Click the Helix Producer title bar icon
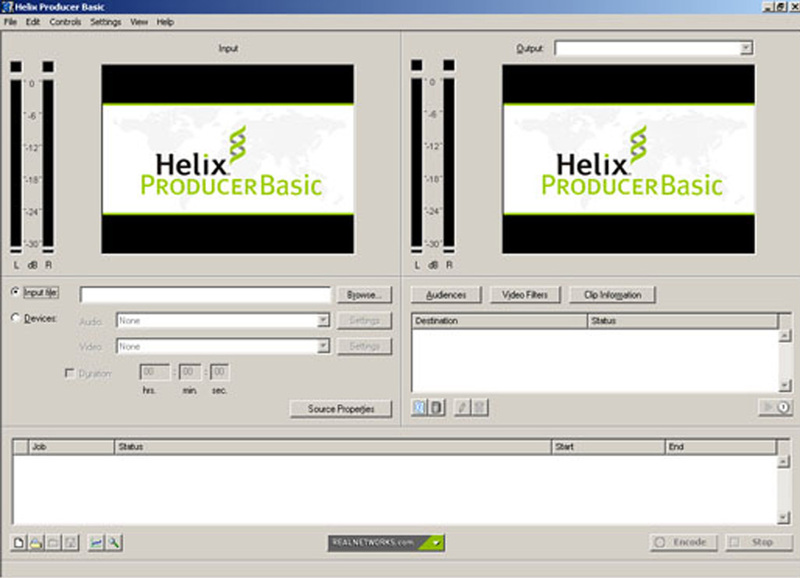Screen dimensions: 800x578 pos(7,7)
